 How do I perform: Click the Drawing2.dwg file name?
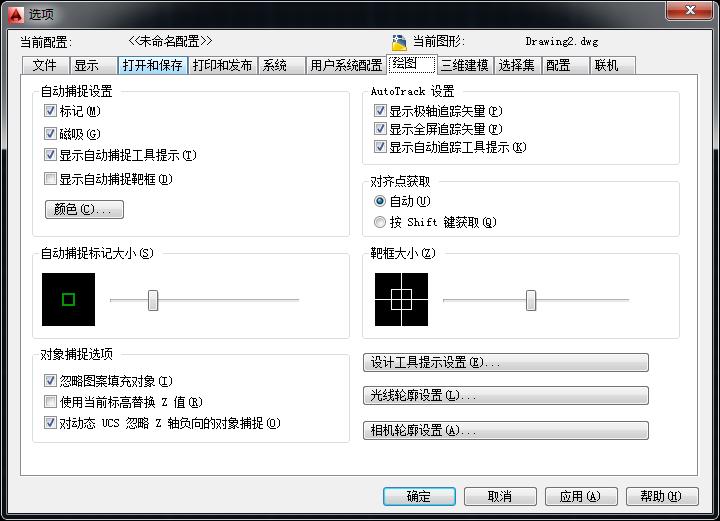click(562, 42)
